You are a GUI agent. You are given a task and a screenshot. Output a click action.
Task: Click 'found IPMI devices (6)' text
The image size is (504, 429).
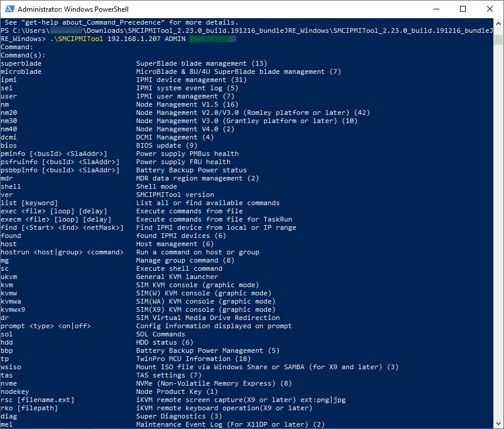tap(181, 236)
